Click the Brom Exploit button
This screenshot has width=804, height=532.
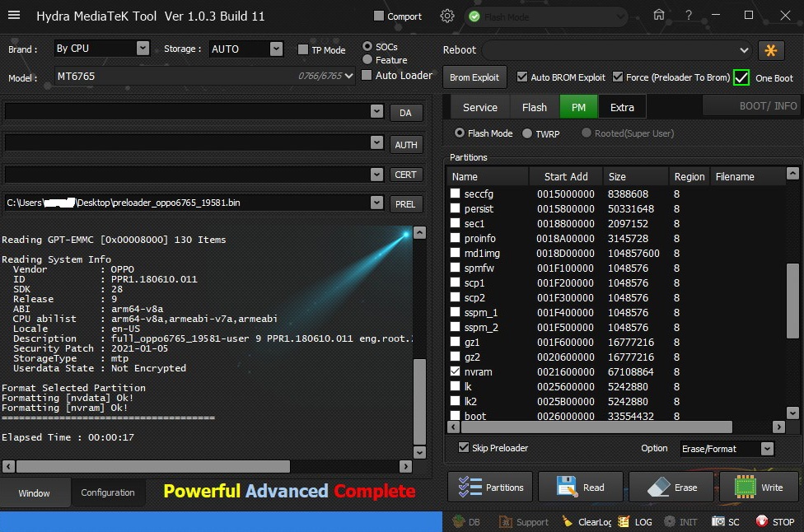pos(474,77)
